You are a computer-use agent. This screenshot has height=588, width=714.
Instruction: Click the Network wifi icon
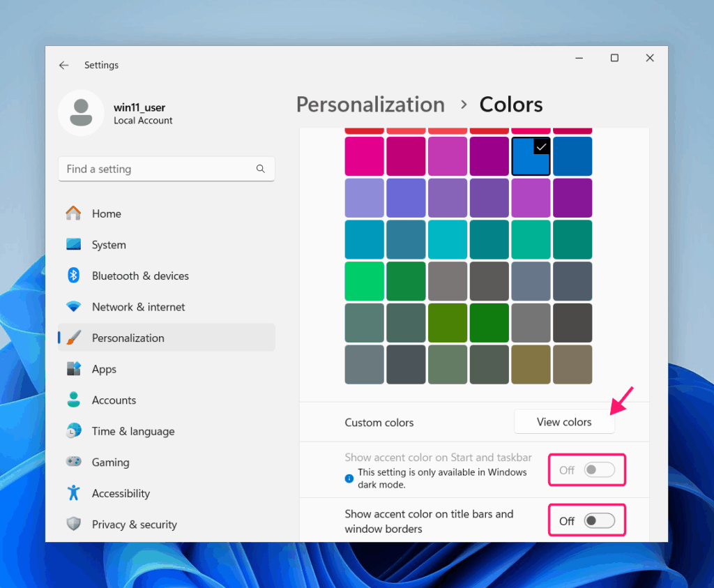[x=73, y=306]
